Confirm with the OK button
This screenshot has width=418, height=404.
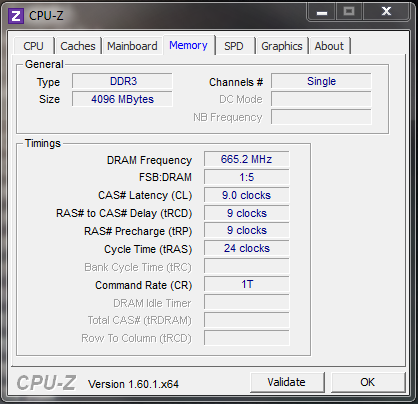(368, 382)
